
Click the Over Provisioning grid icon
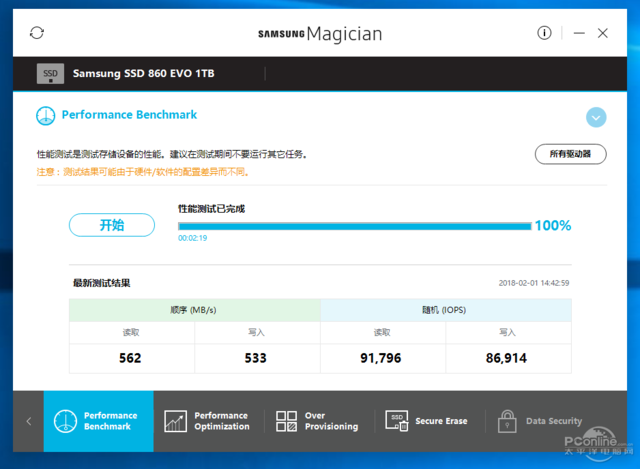click(x=286, y=421)
